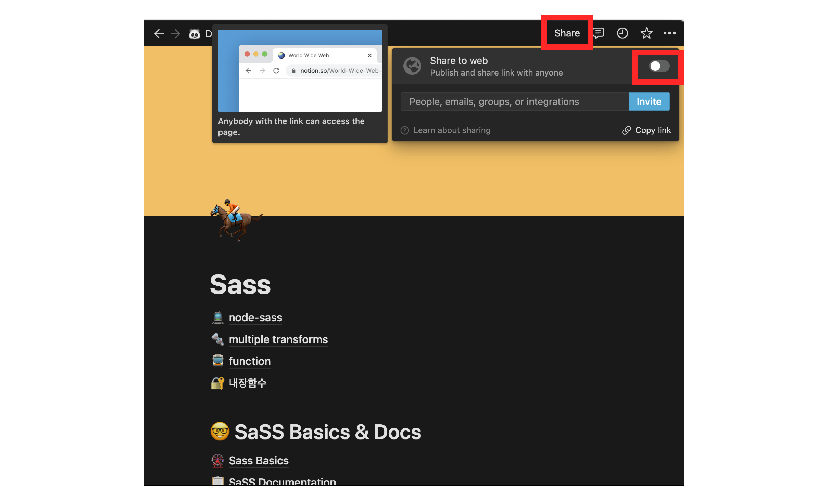Click the World Wide Web preview thumbnail
Screen dimensions: 828x504
300,71
